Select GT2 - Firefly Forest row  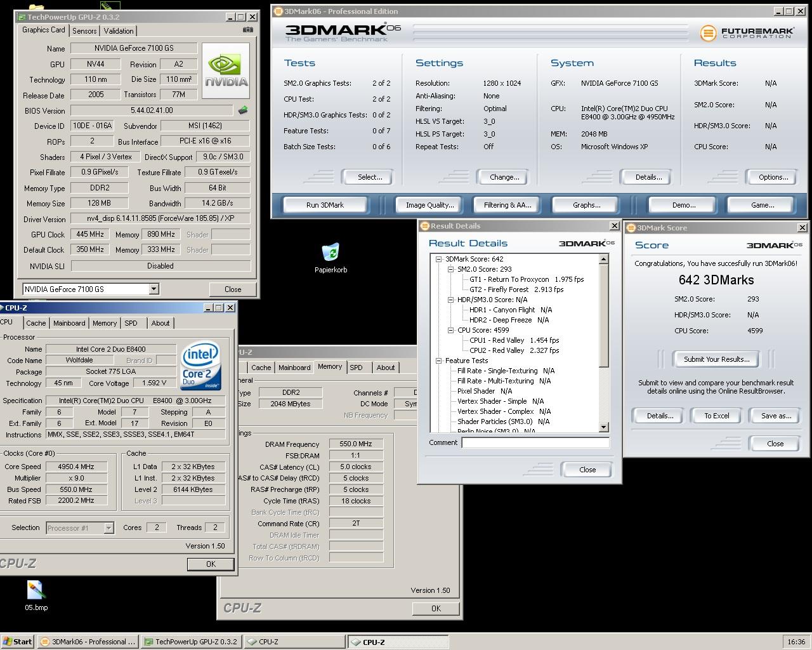[x=516, y=289]
